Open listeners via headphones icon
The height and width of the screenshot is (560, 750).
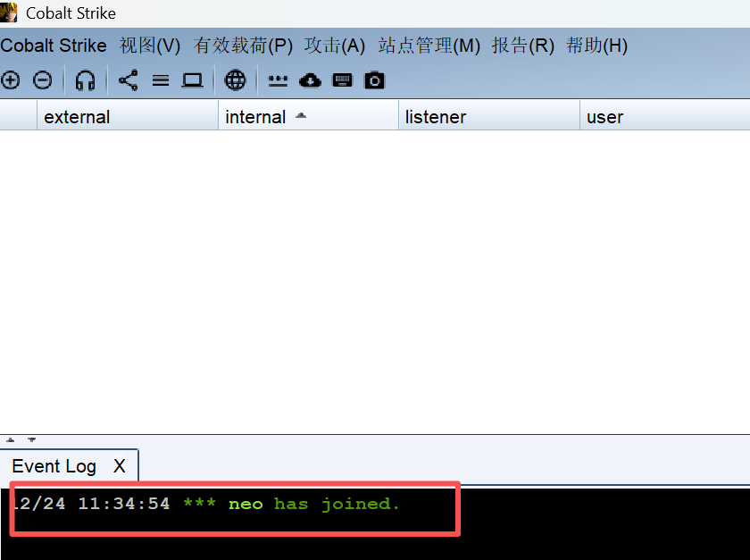point(85,79)
